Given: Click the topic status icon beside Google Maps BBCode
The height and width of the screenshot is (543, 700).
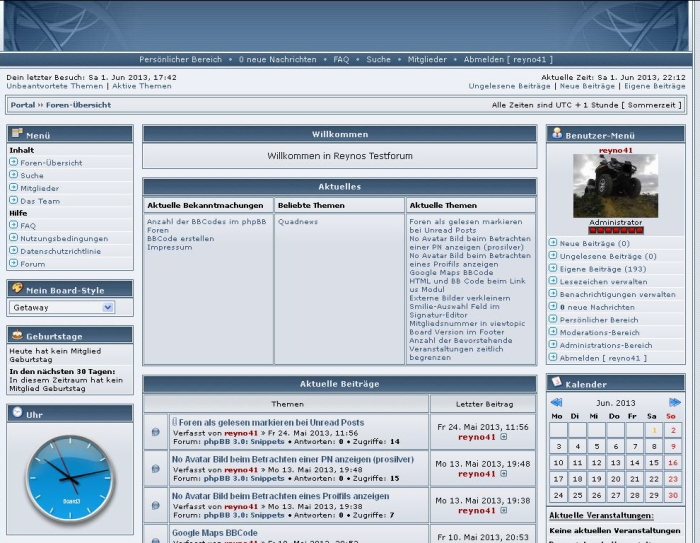Looking at the screenshot, I should [x=155, y=536].
